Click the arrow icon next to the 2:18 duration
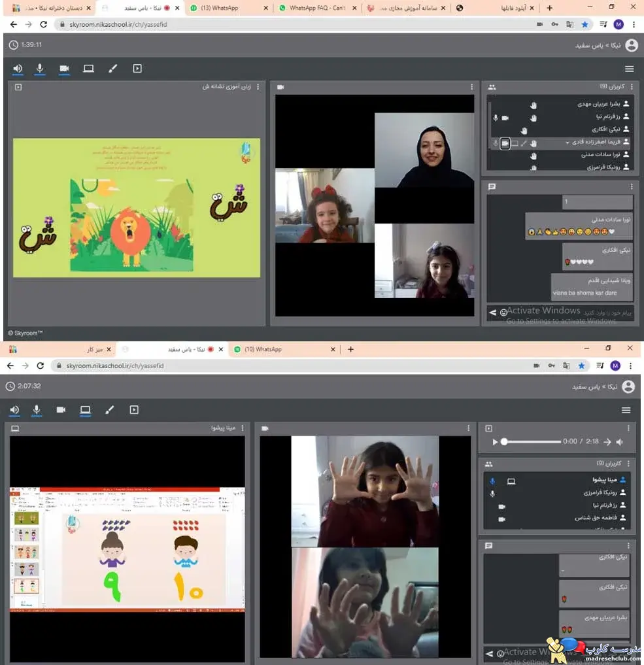 point(607,442)
